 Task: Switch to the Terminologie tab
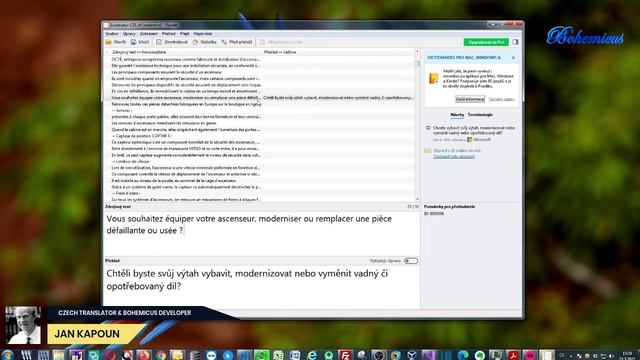tap(480, 115)
